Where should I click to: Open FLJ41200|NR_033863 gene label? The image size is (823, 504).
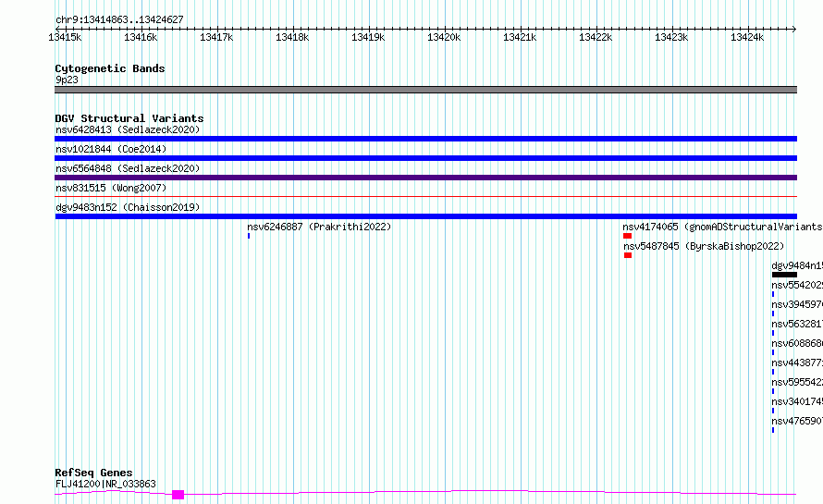[105, 484]
